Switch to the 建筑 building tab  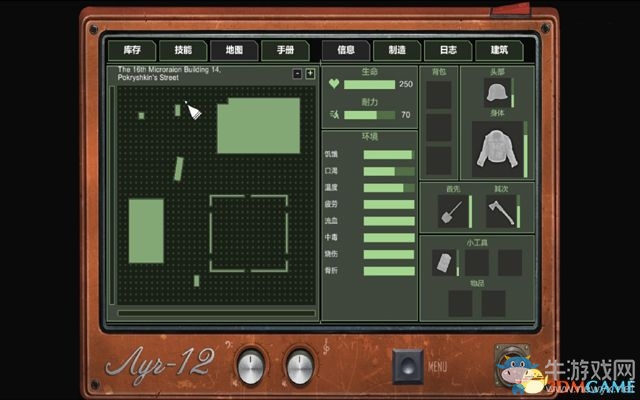pos(499,50)
